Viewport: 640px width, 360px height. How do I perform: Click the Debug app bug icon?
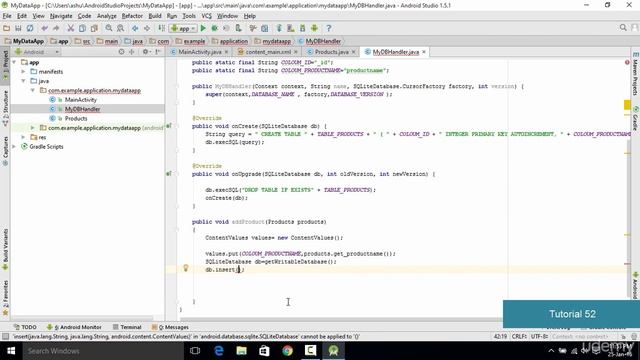(x=214, y=28)
